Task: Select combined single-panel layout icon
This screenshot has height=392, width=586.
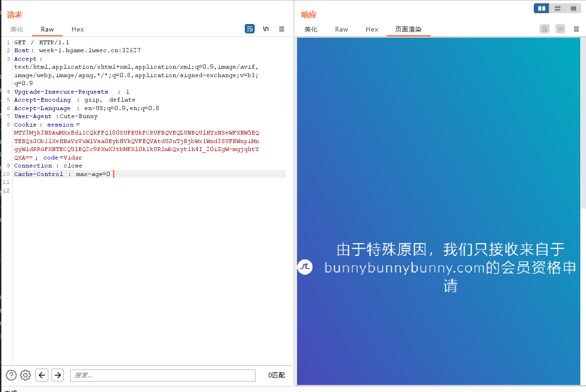Action: click(x=573, y=8)
